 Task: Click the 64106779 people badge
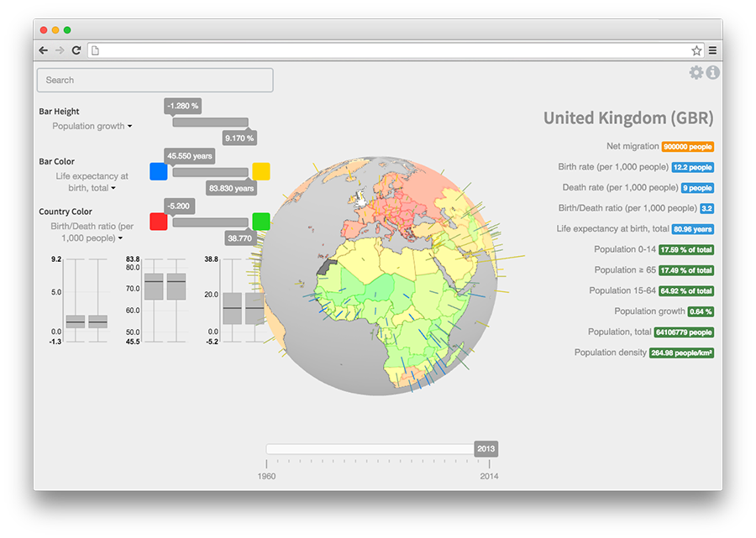pyautogui.click(x=684, y=333)
